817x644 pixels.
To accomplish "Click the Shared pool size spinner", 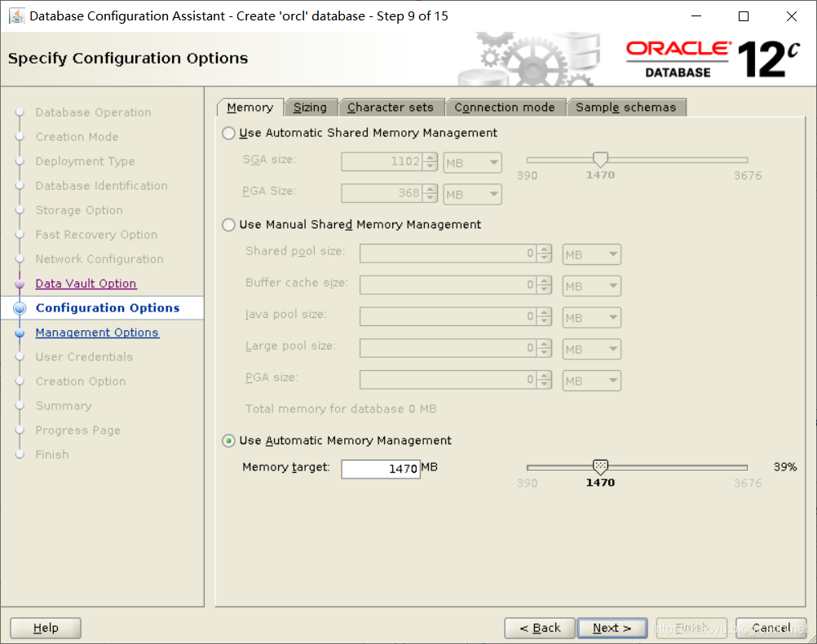I will click(x=545, y=254).
